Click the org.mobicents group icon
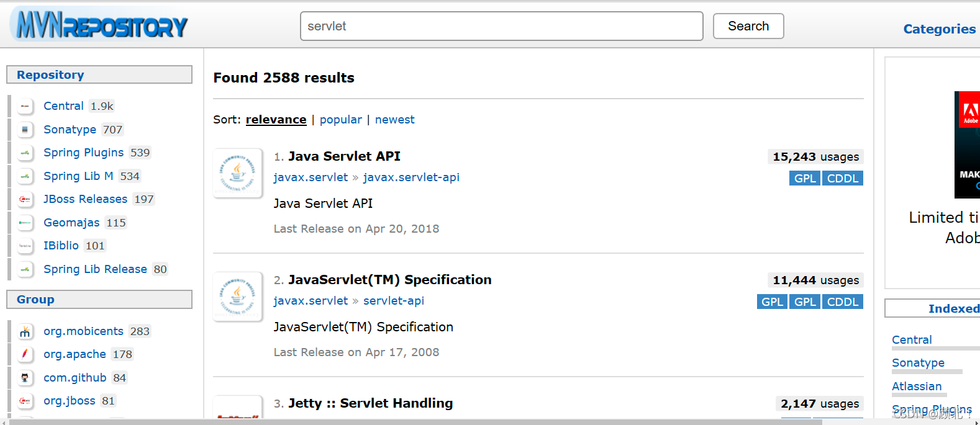The height and width of the screenshot is (425, 980). (x=25, y=331)
